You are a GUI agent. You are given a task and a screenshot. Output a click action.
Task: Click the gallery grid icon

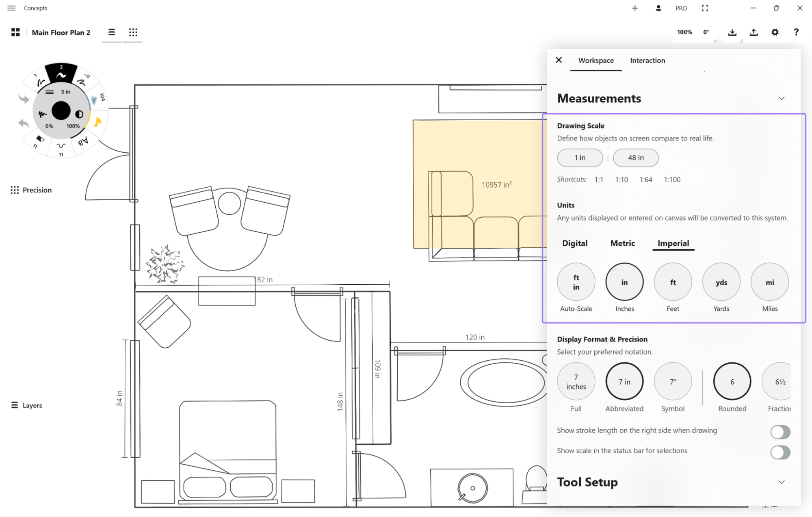[15, 32]
